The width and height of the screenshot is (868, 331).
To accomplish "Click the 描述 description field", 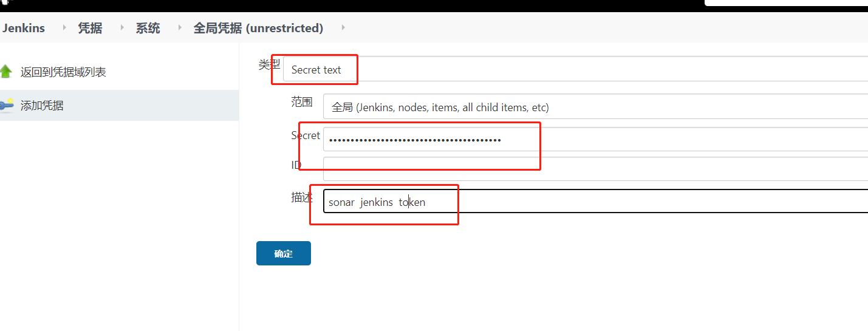I will click(595, 202).
